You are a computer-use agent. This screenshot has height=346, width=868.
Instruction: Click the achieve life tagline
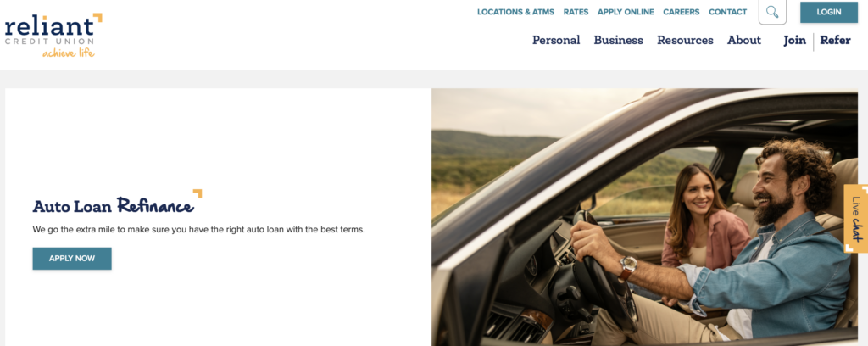pos(69,53)
